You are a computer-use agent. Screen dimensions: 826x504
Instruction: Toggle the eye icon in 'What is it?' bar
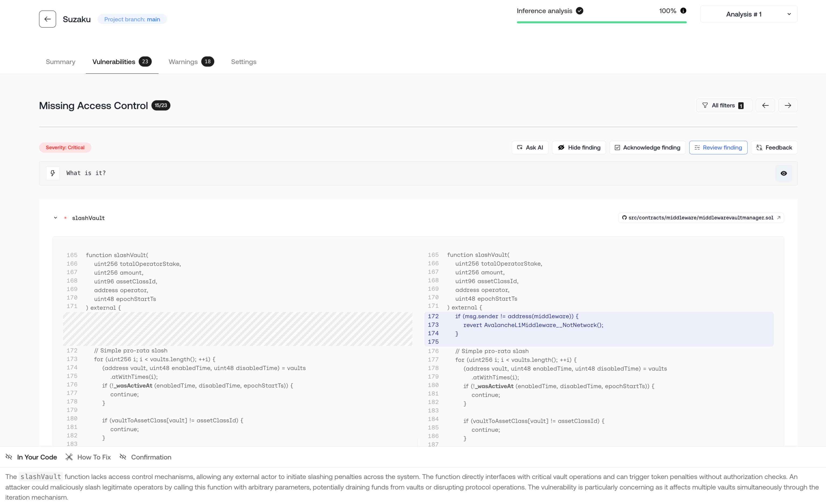784,173
